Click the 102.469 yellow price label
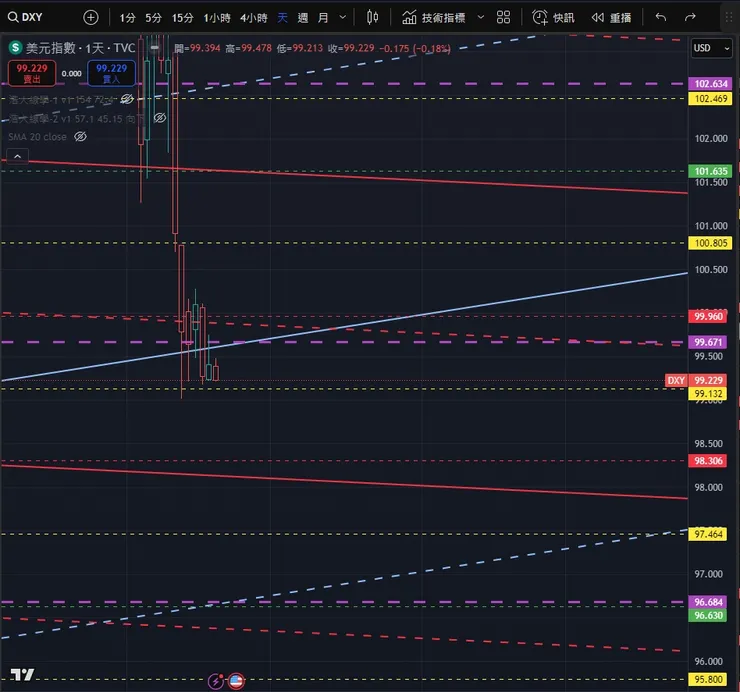This screenshot has height=692, width=740. coord(711,99)
